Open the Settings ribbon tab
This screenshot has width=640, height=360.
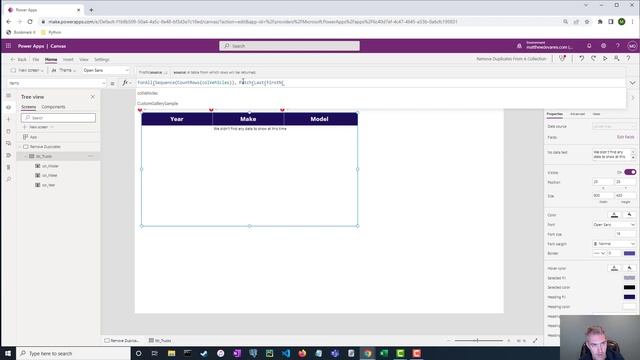click(102, 60)
